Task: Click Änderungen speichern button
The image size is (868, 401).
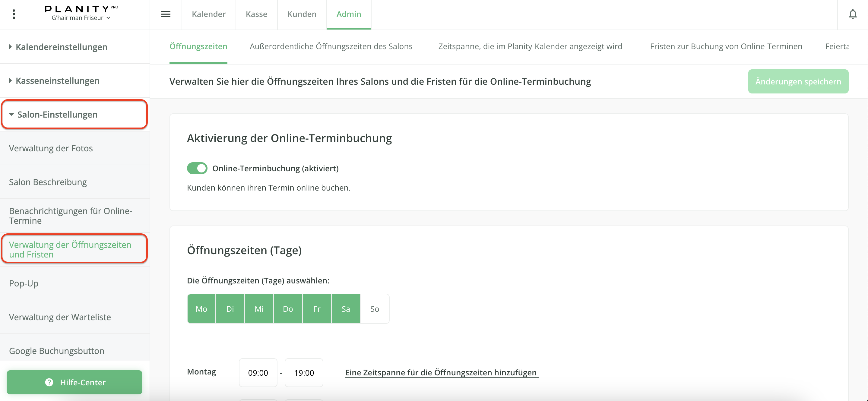Action: coord(798,81)
